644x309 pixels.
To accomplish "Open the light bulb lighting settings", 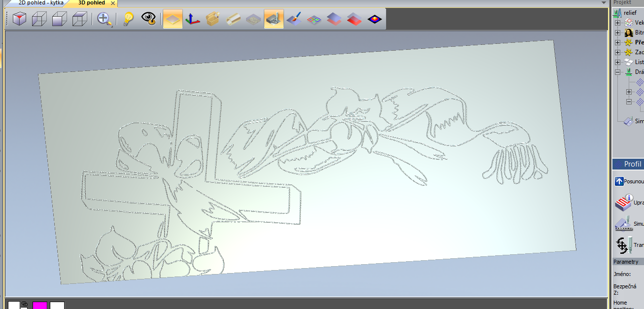I will [x=128, y=19].
